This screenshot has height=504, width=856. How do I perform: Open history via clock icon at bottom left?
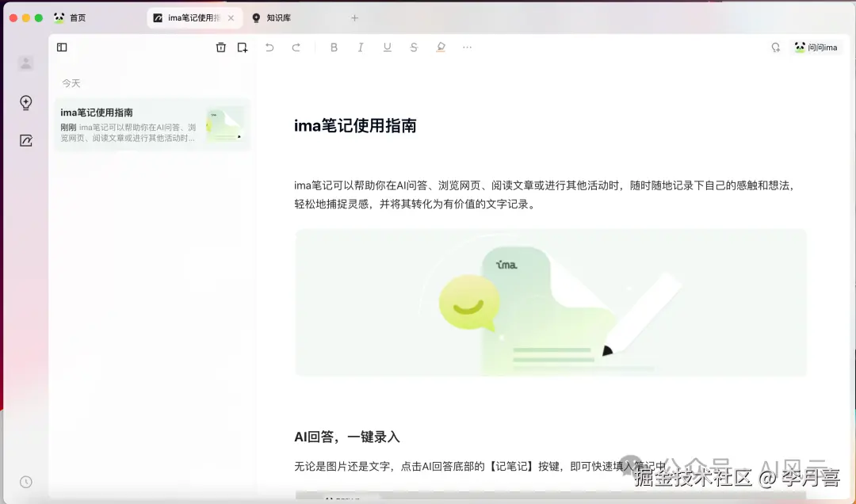click(x=25, y=481)
